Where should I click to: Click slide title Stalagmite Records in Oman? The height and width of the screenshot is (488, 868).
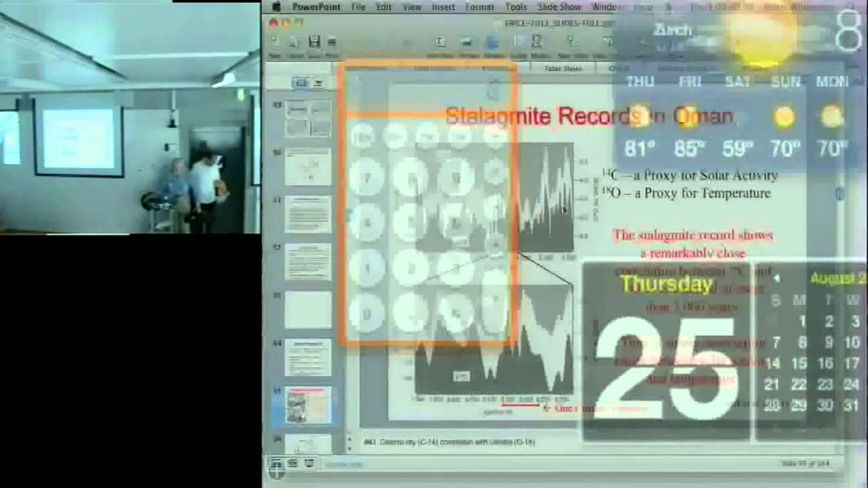click(x=589, y=116)
